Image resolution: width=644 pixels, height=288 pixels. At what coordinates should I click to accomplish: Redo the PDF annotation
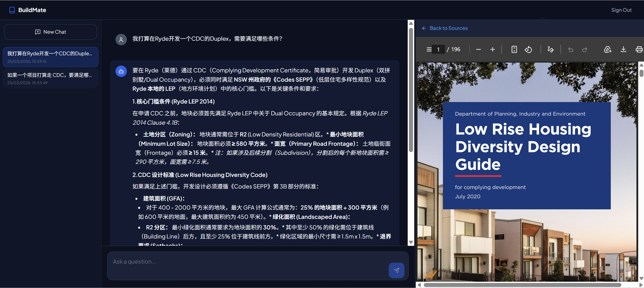(585, 49)
